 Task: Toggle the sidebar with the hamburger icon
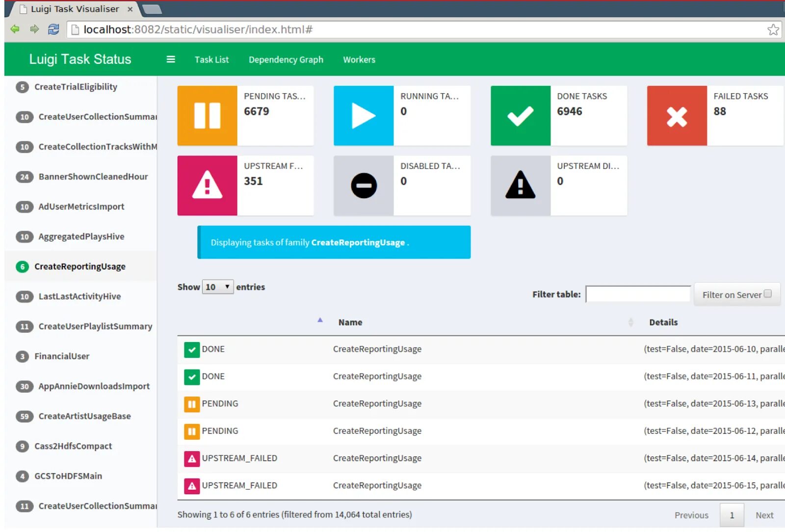pos(171,59)
